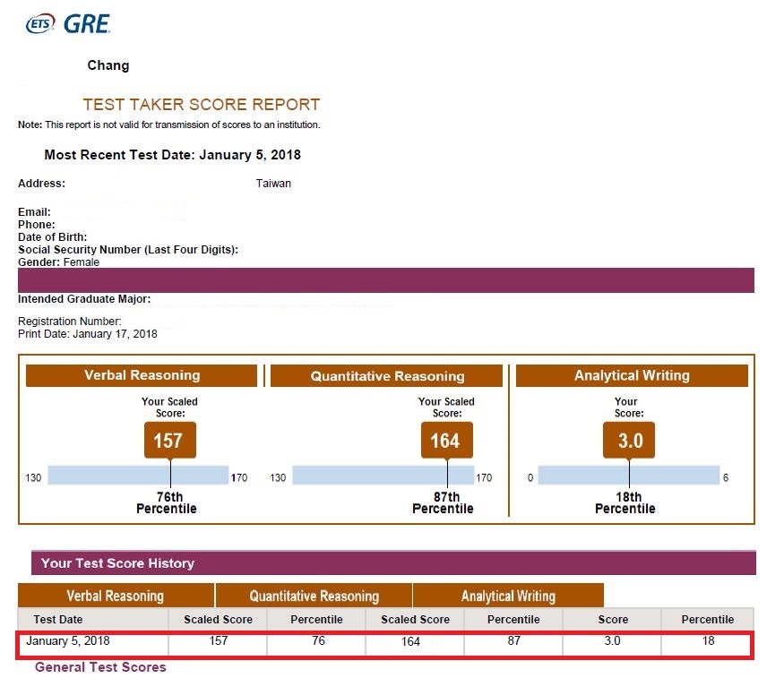The height and width of the screenshot is (678, 784).
Task: Click the 'Address:' label
Action: point(41,184)
